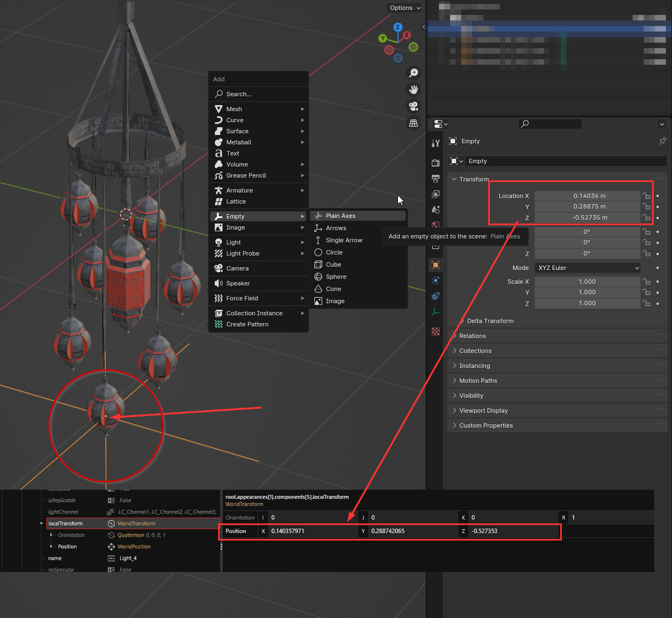Viewport: 672px width, 618px height.
Task: Open Object Constraints properties tab icon
Action: pos(436,296)
